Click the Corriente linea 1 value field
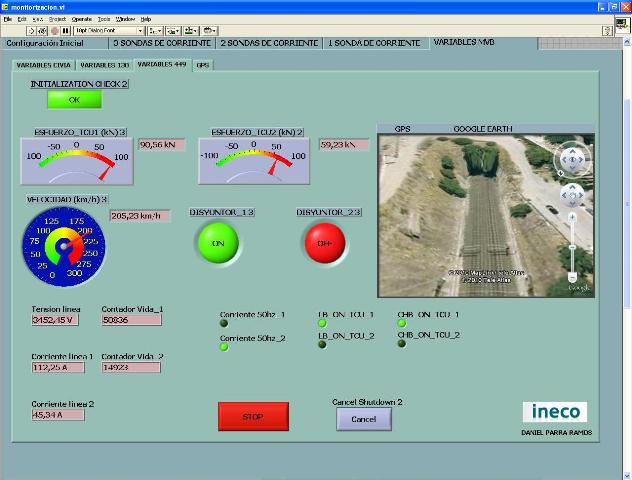The height and width of the screenshot is (480, 632). point(58,368)
